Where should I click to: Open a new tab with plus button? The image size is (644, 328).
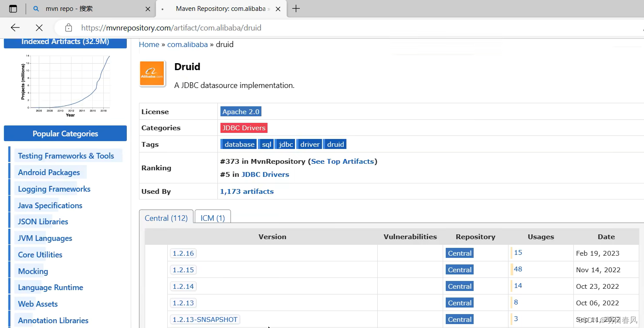(296, 9)
